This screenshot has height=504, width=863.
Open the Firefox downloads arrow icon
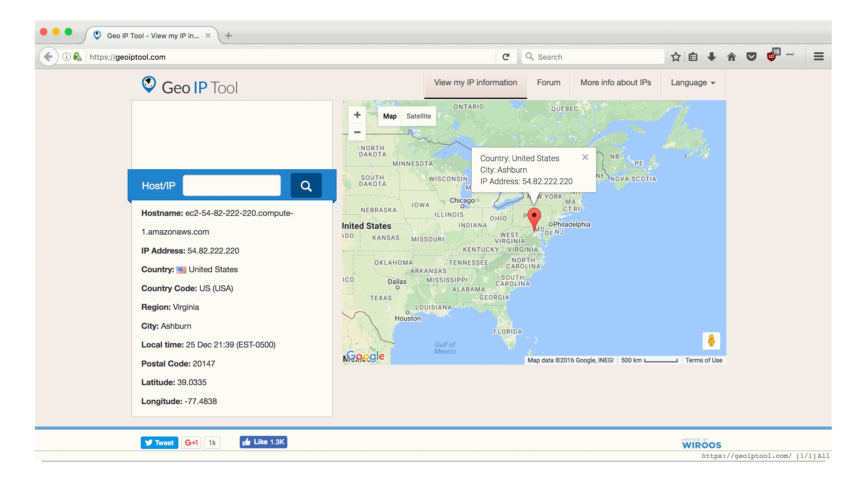pyautogui.click(x=712, y=57)
